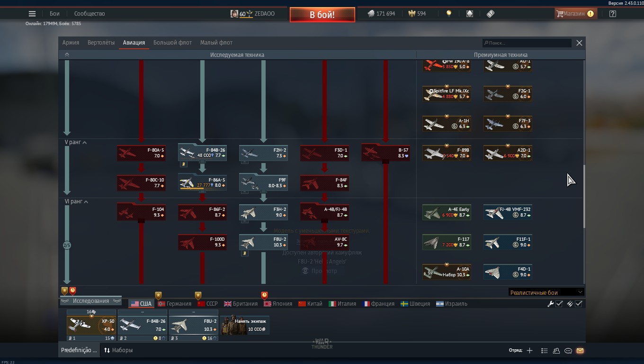The width and height of the screenshot is (644, 364).
Task: Open the hamburger main menu
Action: 32,14
